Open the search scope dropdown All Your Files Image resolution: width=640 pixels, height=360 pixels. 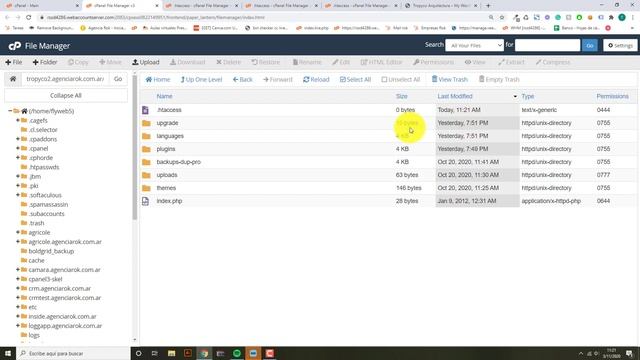[474, 45]
